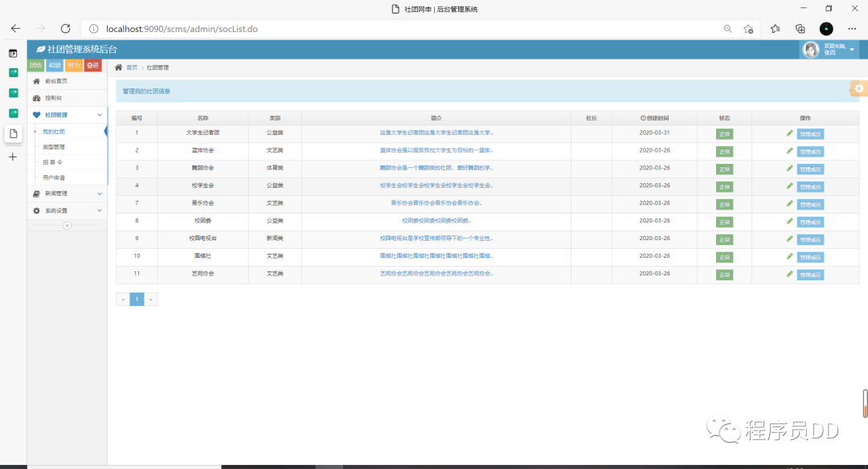Screen dimensions: 868x469
Task: Click the blue 和谐 shortcut button
Action: point(55,65)
